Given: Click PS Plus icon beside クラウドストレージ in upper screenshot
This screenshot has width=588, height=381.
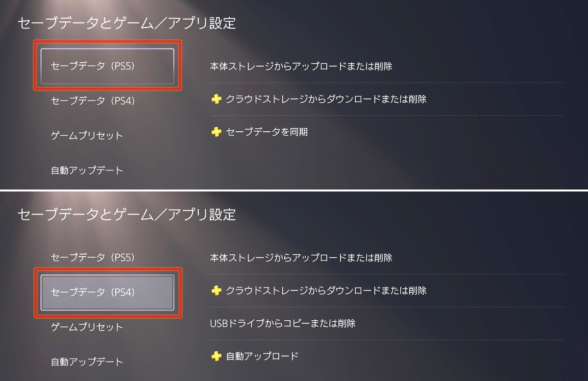Looking at the screenshot, I should pyautogui.click(x=216, y=99).
